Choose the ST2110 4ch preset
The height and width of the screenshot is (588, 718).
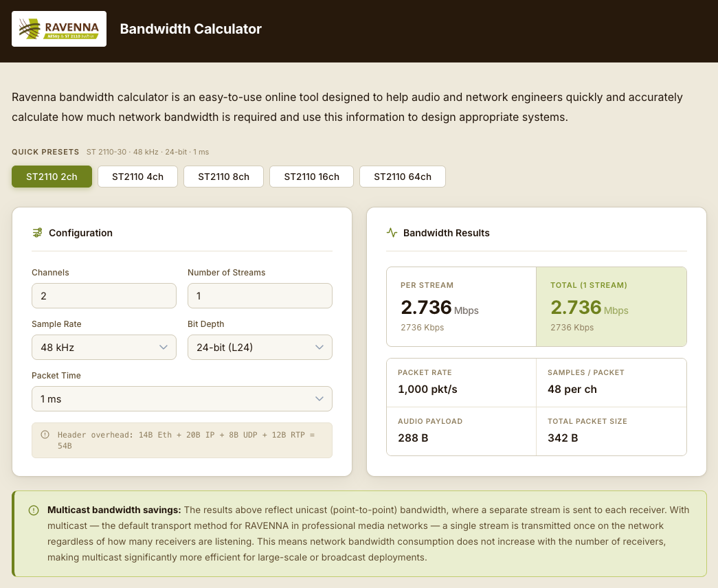coord(137,177)
